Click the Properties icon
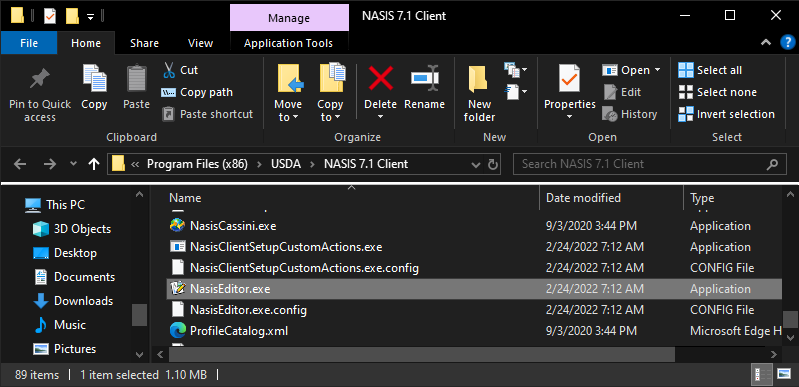The width and height of the screenshot is (799, 387). [569, 79]
